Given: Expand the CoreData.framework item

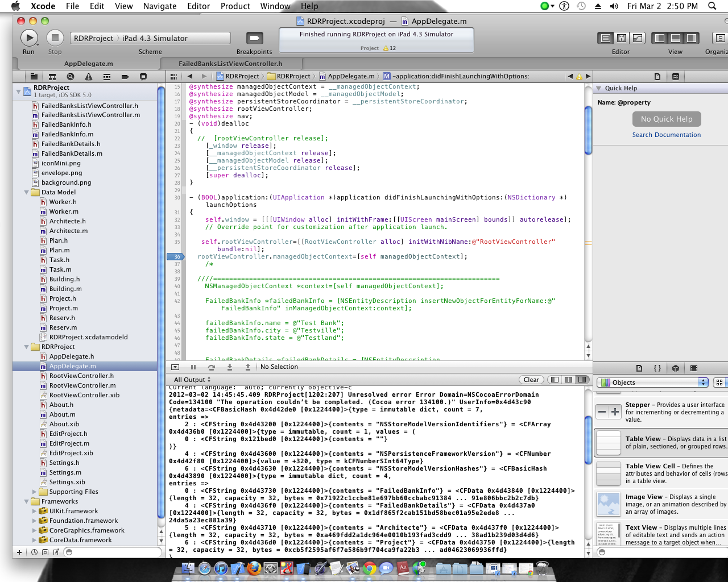Looking at the screenshot, I should click(x=35, y=540).
